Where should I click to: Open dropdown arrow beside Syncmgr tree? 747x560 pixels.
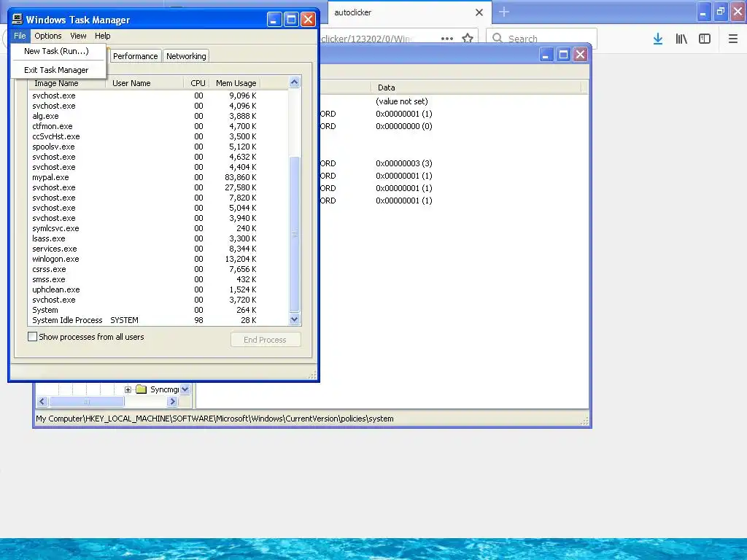[x=185, y=389]
